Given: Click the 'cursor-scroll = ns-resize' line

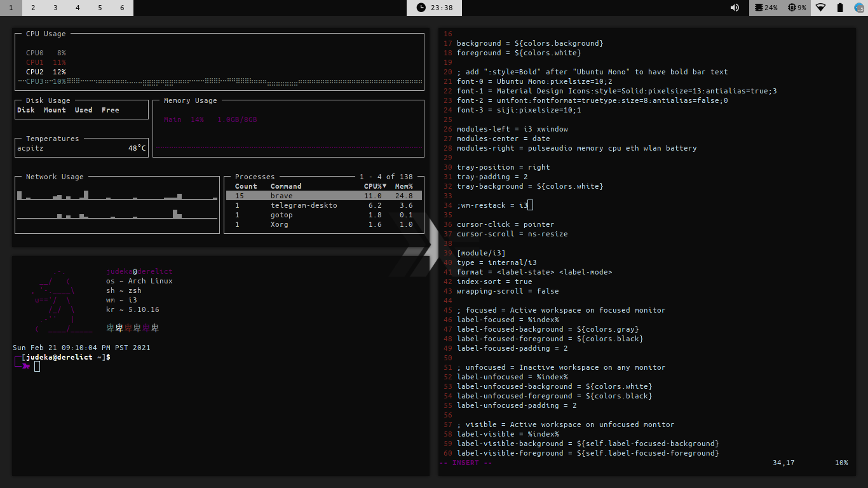Looking at the screenshot, I should coord(512,234).
